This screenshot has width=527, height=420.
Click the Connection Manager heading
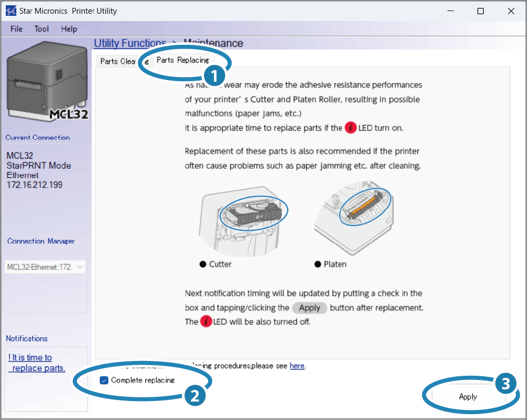[41, 241]
